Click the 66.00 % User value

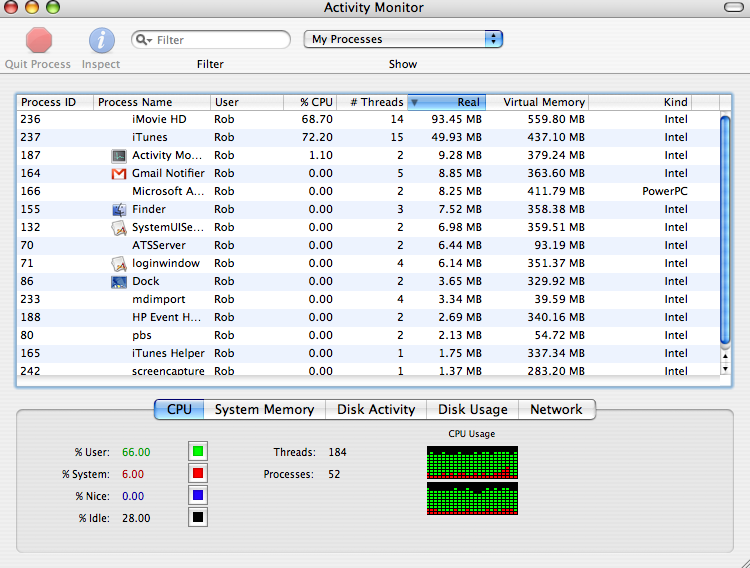coord(136,452)
